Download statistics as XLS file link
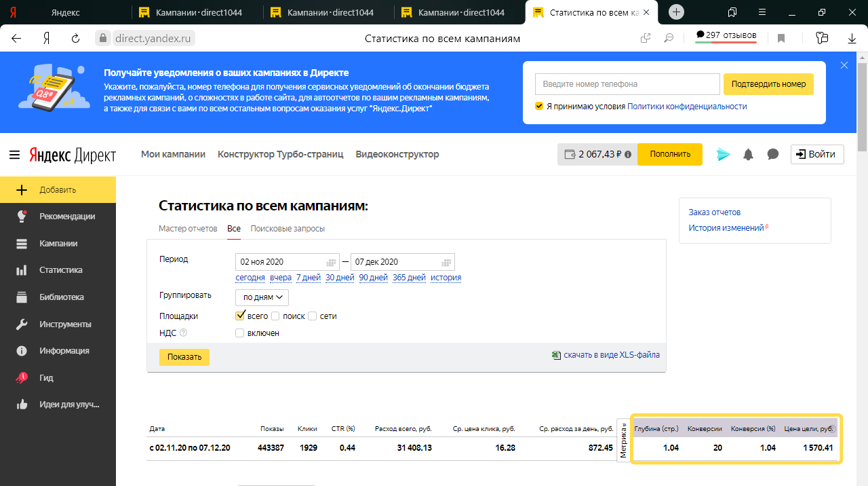The height and width of the screenshot is (486, 868). [611, 355]
